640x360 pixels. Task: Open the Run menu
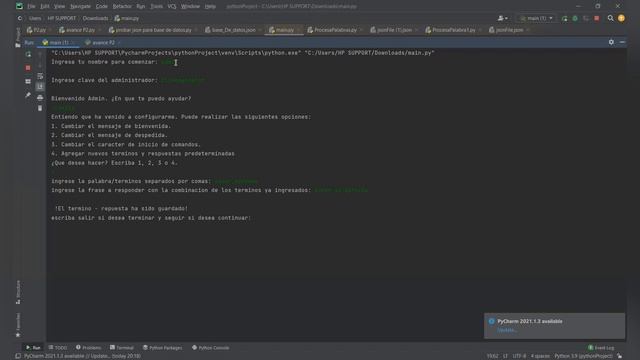[x=141, y=7]
